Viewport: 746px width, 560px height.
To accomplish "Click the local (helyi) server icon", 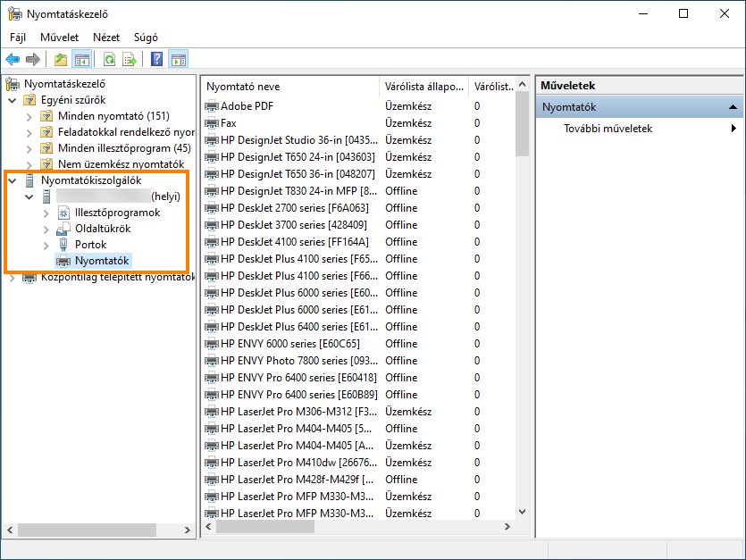I will pyautogui.click(x=46, y=196).
